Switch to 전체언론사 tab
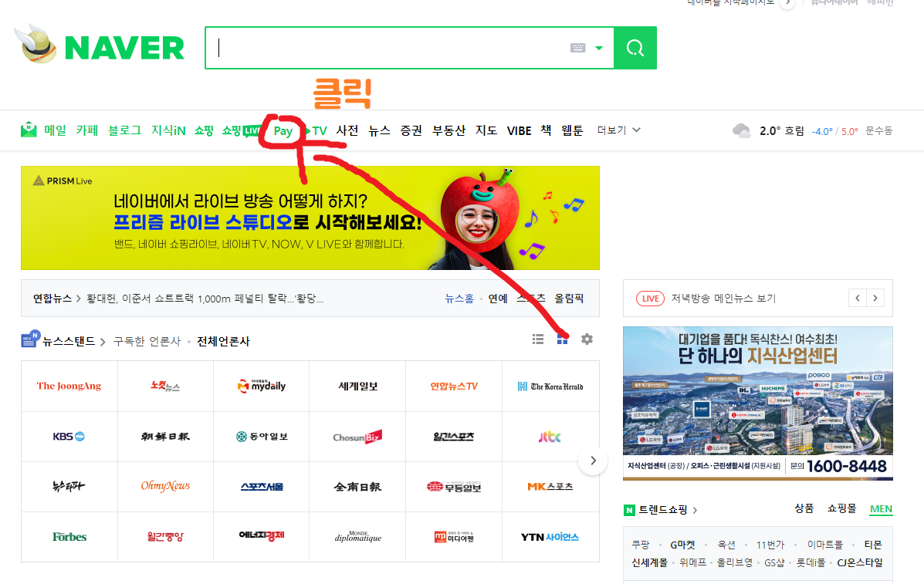Screen dimensions: 924x584 (223, 342)
